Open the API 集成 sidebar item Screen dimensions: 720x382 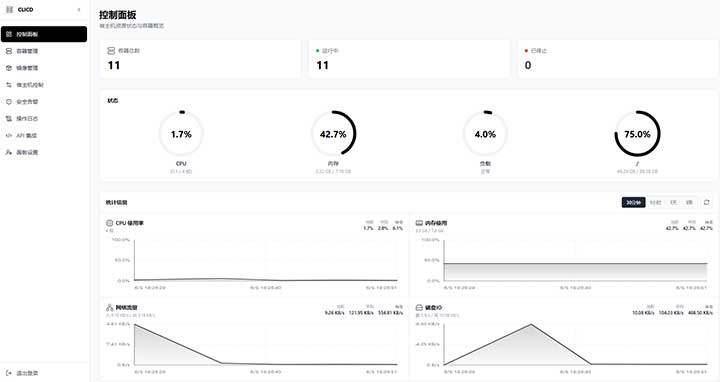pos(44,135)
